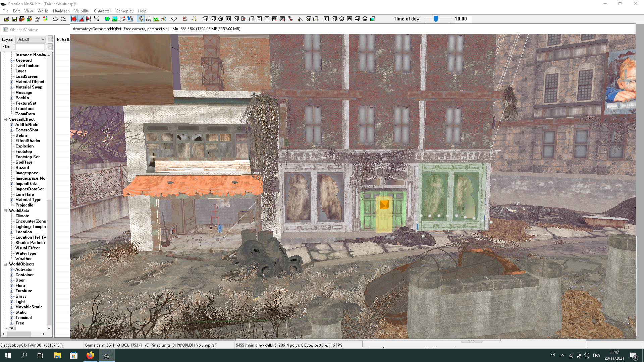
Task: Expand the Material Swap tree node
Action: tap(12, 87)
